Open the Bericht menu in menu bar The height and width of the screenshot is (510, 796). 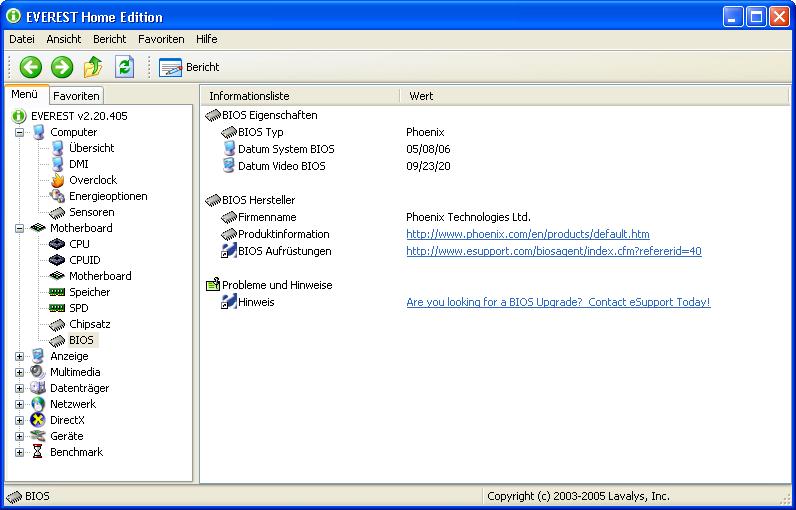[x=110, y=39]
